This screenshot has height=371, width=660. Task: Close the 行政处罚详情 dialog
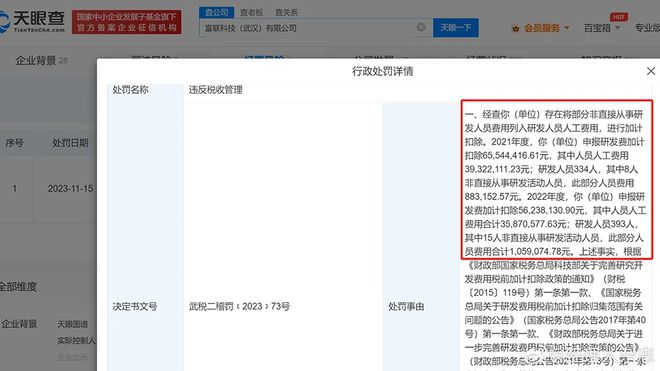click(651, 71)
